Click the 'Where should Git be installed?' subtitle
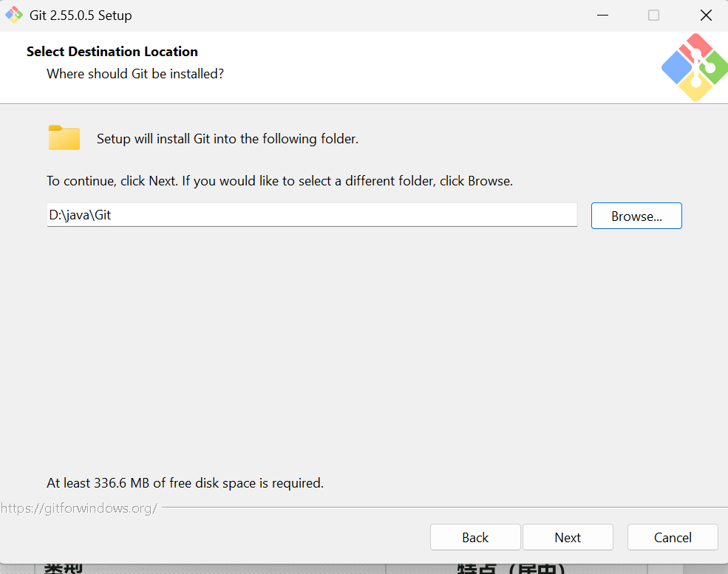The image size is (728, 574). pos(135,74)
